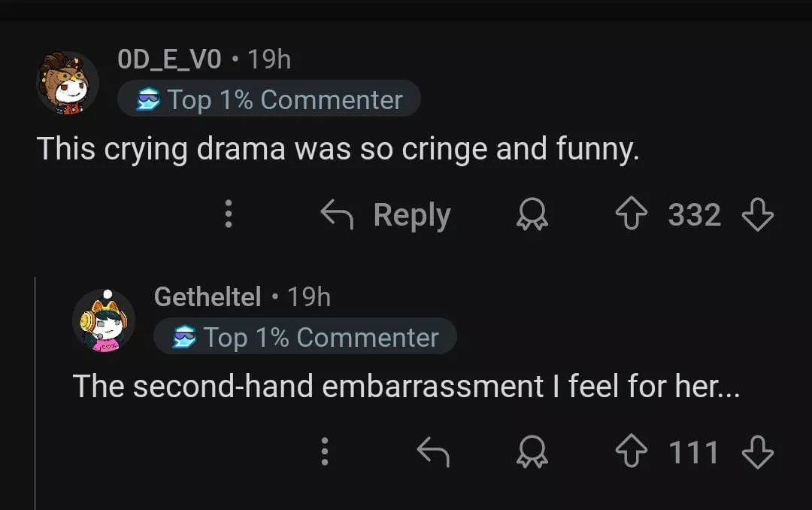Tap Getheltel's Top 1% Commenter badge
The width and height of the screenshot is (812, 510).
click(305, 337)
